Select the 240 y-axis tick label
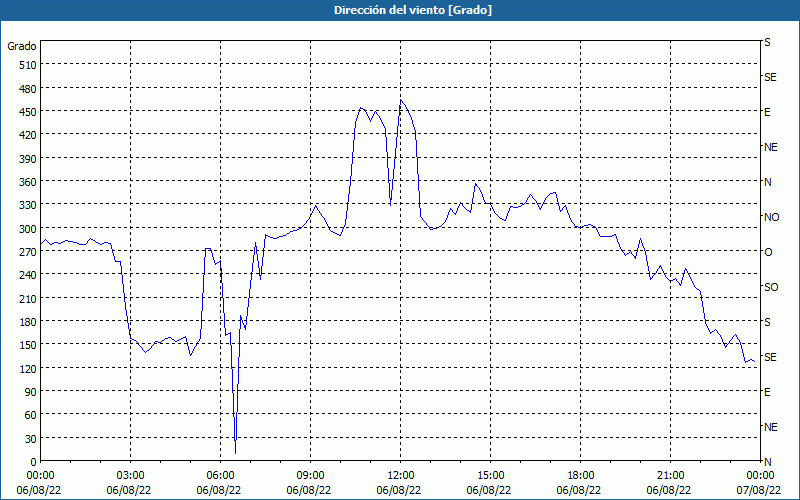The image size is (800, 500). tap(27, 276)
